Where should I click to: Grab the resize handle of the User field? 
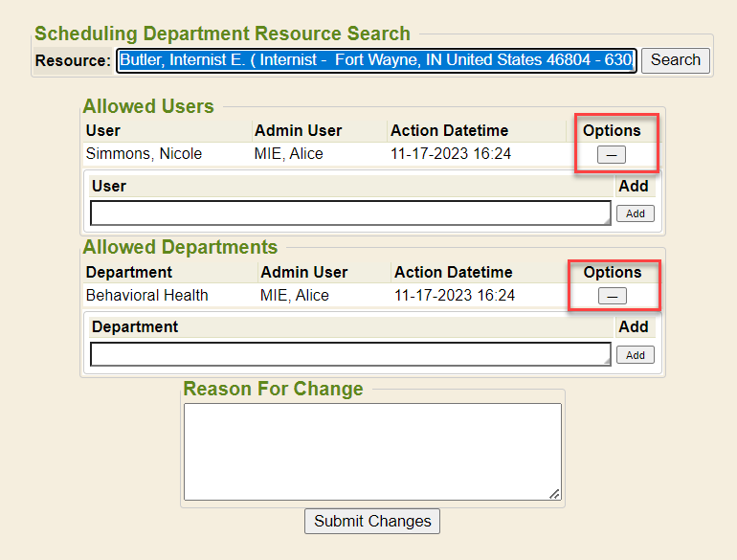606,220
